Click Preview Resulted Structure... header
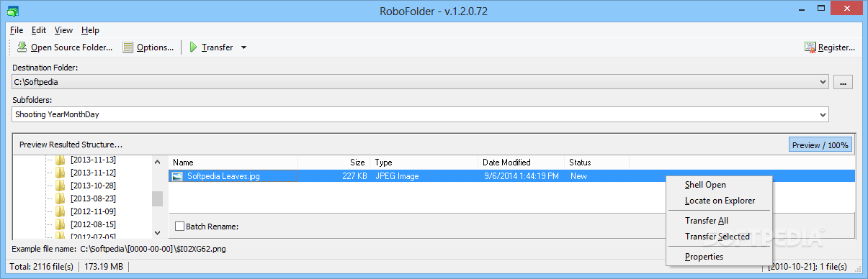The image size is (868, 279). tap(71, 145)
